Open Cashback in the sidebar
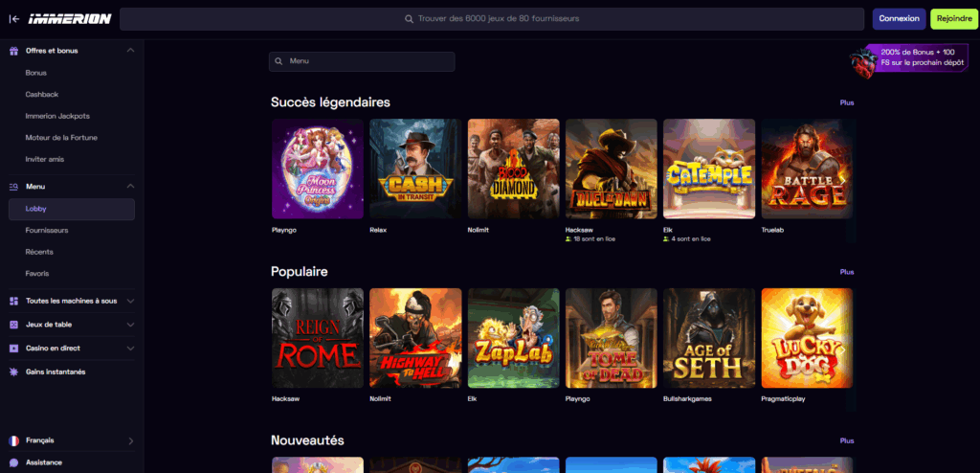 42,95
